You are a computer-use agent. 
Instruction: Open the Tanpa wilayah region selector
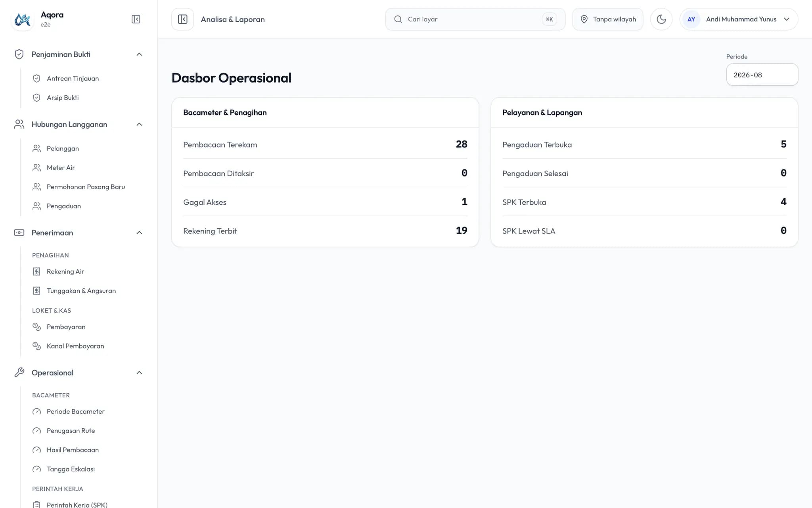(x=608, y=19)
